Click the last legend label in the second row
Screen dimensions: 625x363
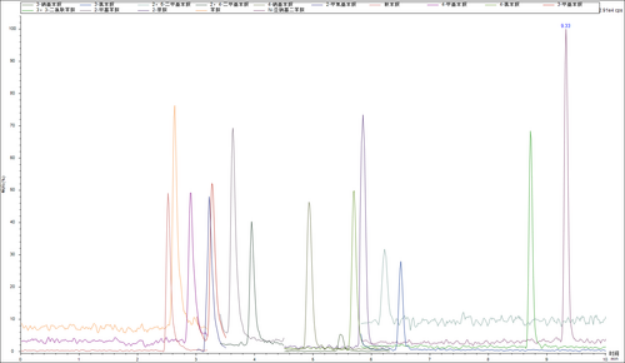click(x=285, y=10)
